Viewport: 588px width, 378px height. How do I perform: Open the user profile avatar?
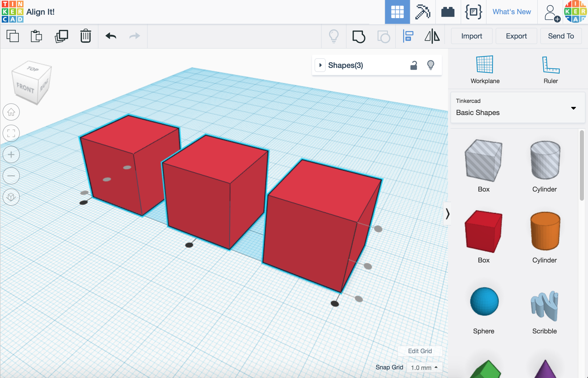tap(575, 12)
